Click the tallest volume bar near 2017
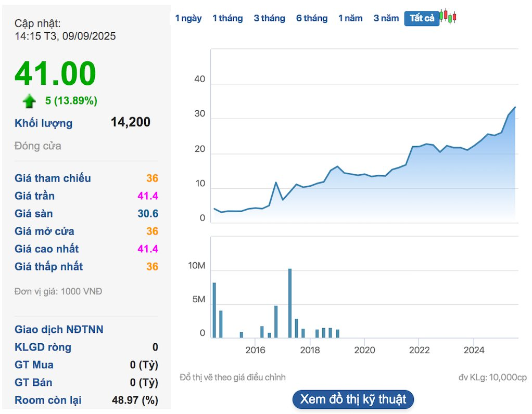The image size is (532, 414). (x=290, y=303)
